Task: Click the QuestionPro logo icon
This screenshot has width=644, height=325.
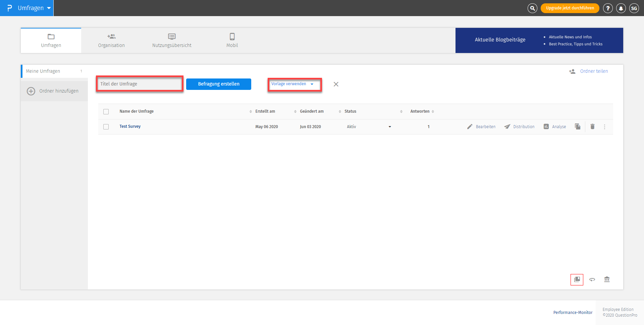Action: tap(9, 8)
